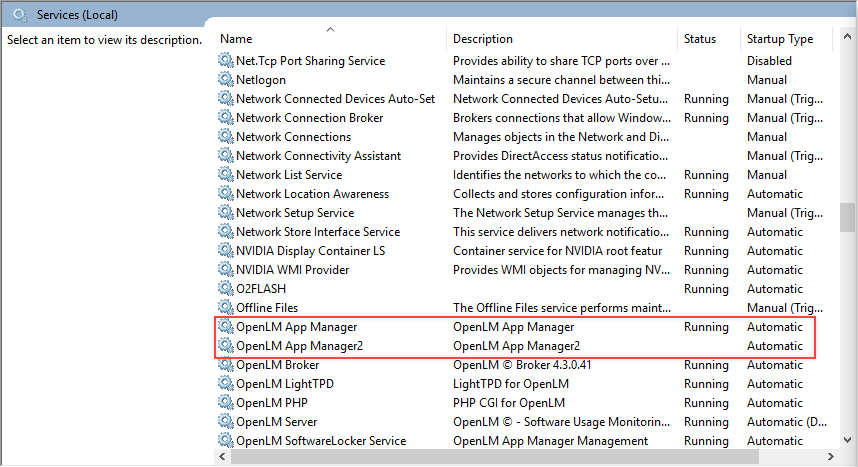Image resolution: width=858 pixels, height=467 pixels.
Task: Click the OpenLM PHP service icon
Action: [226, 403]
